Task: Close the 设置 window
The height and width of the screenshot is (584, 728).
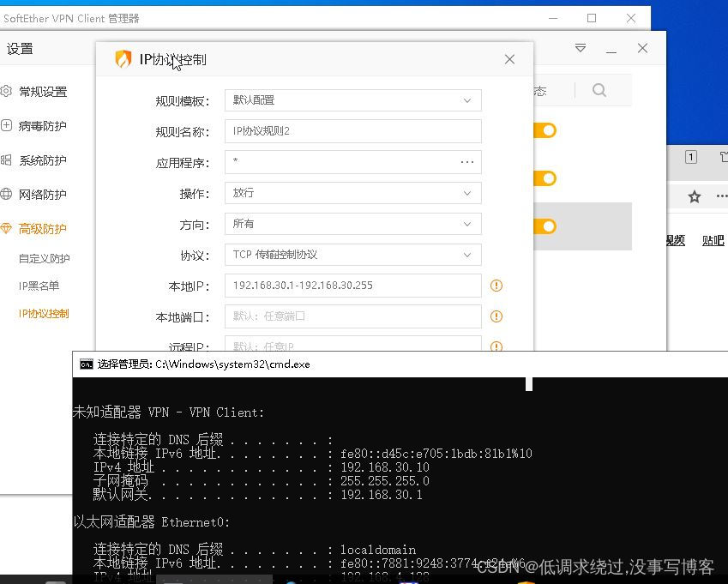Action: coord(642,48)
